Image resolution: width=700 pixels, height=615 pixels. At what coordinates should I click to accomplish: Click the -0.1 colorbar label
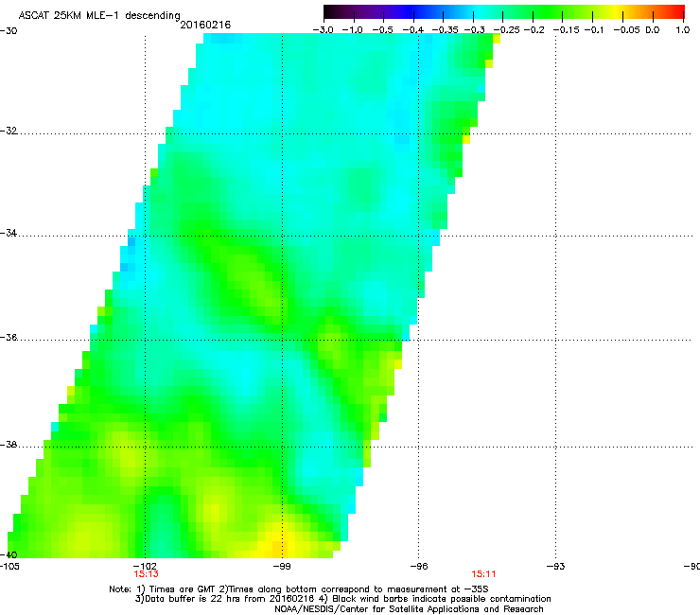594,30
